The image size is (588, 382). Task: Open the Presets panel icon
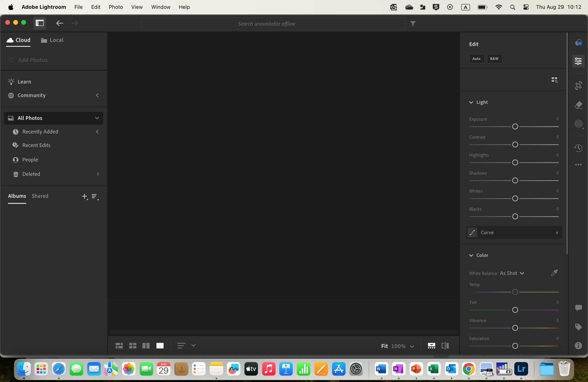578,42
